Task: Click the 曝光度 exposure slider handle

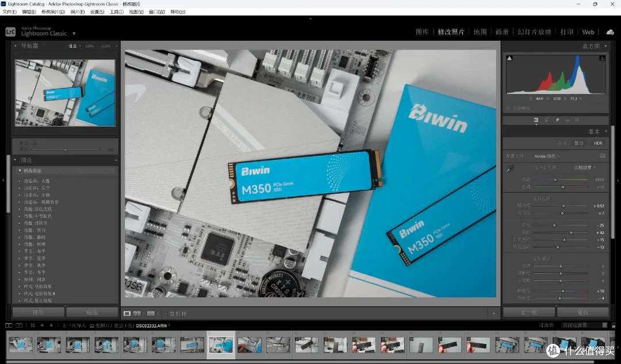Action: 563,206
